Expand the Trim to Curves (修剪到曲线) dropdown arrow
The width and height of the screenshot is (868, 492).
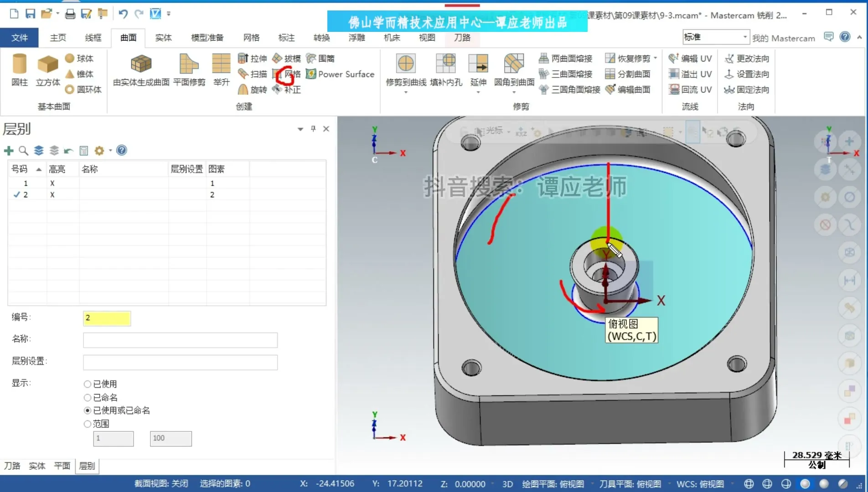[x=405, y=92]
